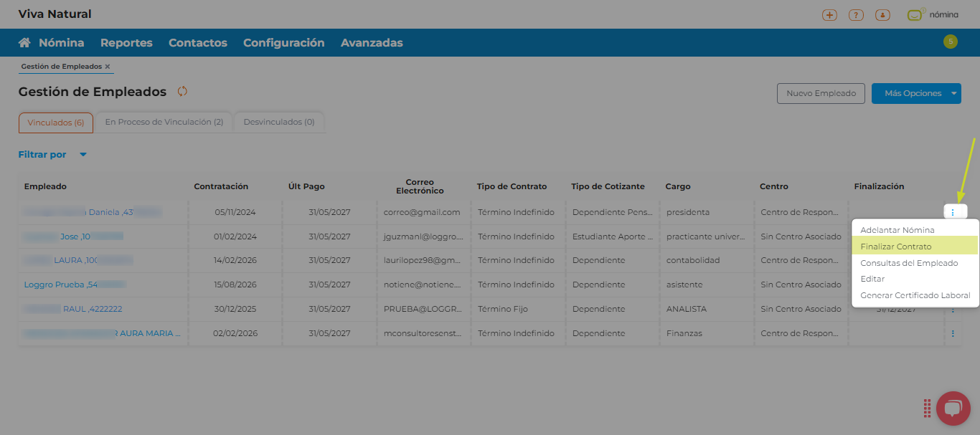
Task: Click the contabilidad cargo cell
Action: click(x=707, y=260)
